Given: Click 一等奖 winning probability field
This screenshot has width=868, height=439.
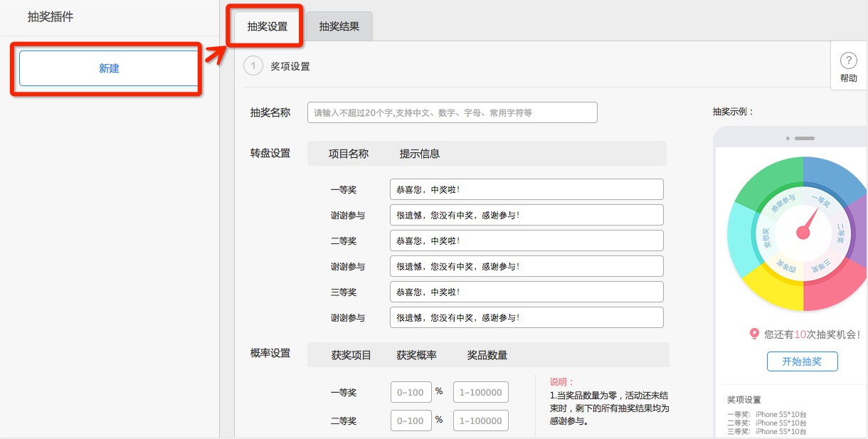Looking at the screenshot, I should (411, 392).
